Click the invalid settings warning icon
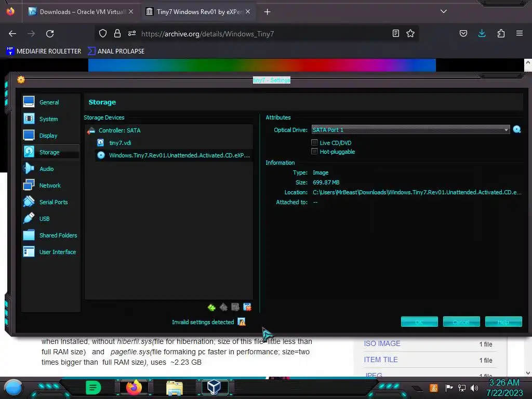Viewport: 532px width, 399px height. (242, 322)
